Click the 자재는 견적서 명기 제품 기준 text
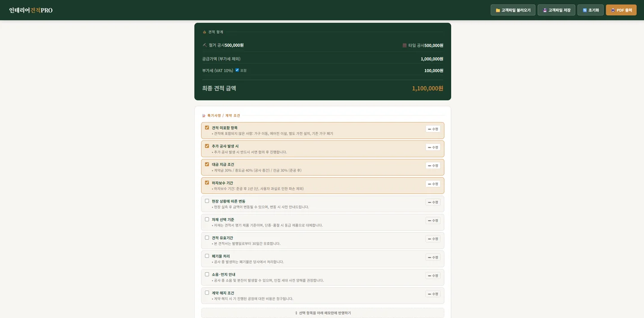644x318 pixels. coord(267,225)
